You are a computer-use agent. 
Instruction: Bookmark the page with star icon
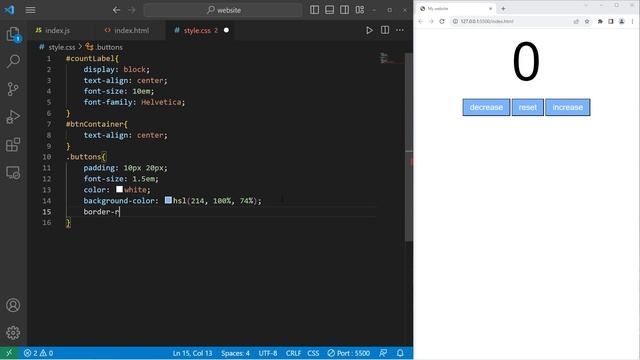[587, 21]
